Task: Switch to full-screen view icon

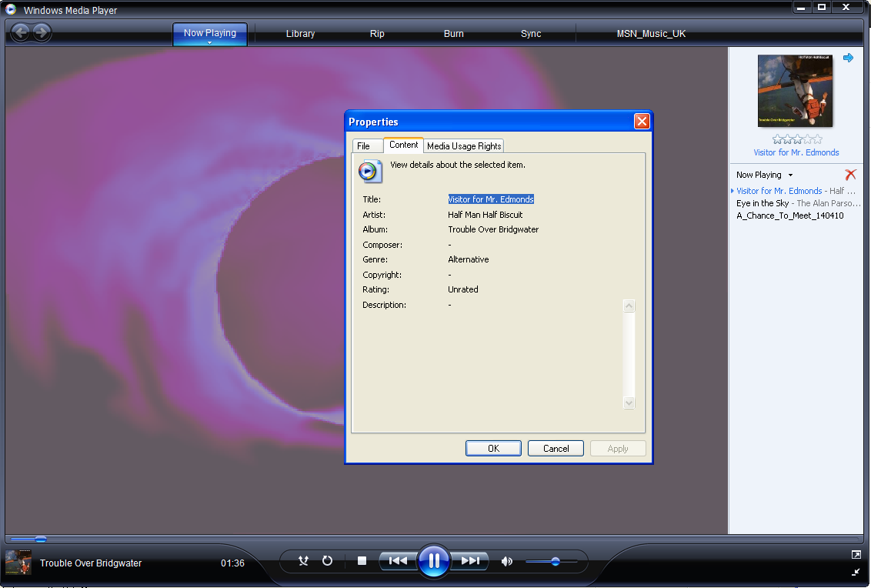Action: pos(856,555)
